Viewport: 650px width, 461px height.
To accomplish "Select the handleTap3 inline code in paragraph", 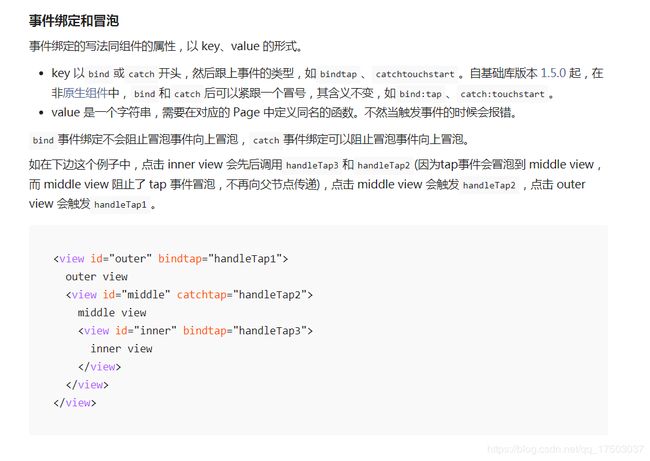I will pyautogui.click(x=312, y=165).
